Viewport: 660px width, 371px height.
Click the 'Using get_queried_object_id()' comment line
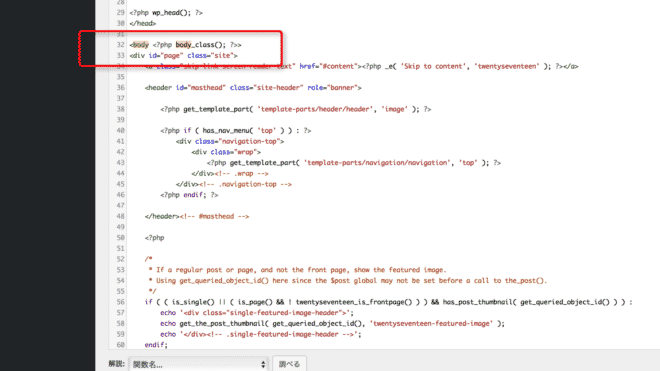348,280
